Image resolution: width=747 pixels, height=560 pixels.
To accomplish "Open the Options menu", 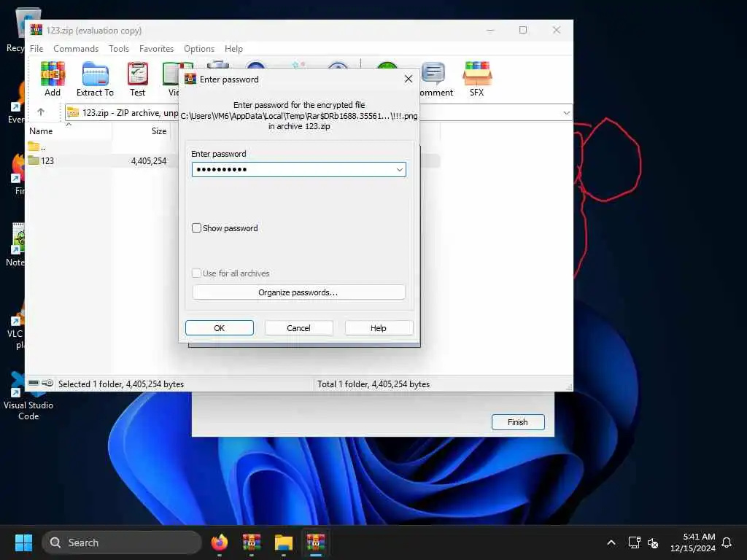I will click(x=199, y=49).
